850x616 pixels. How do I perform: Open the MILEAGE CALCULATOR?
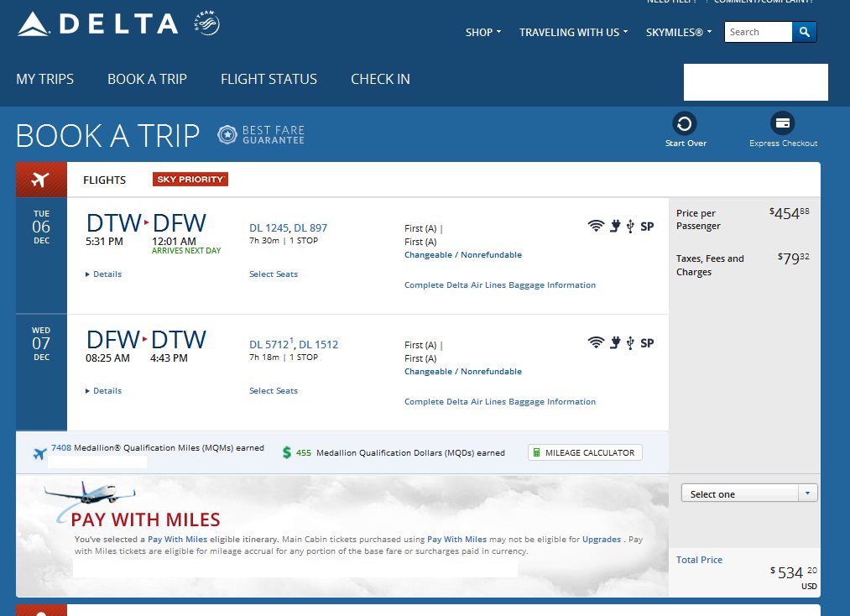(x=584, y=452)
